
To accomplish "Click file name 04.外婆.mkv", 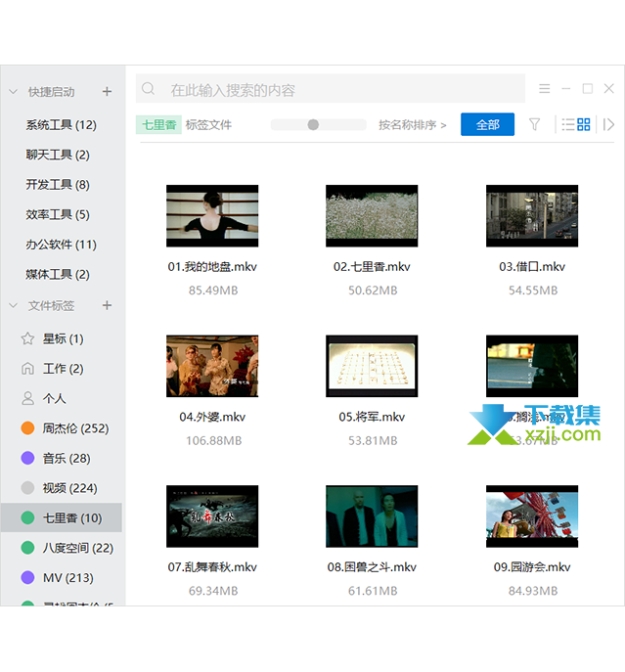I will (x=212, y=417).
